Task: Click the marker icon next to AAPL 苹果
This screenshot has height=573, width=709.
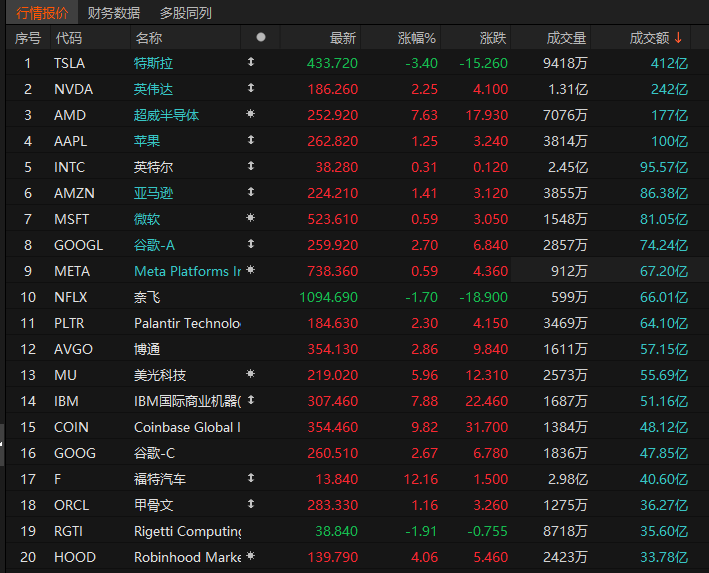Action: 251,141
